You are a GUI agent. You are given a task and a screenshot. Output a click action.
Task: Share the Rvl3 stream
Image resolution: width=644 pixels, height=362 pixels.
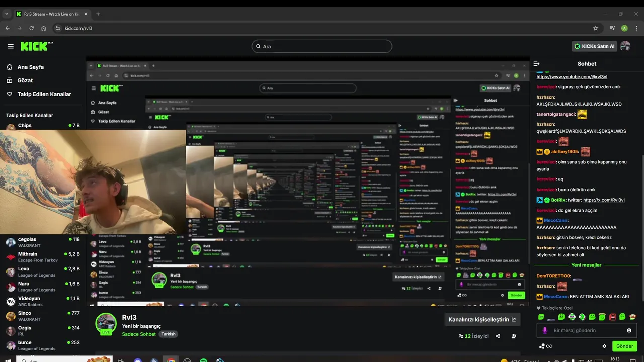(498, 336)
